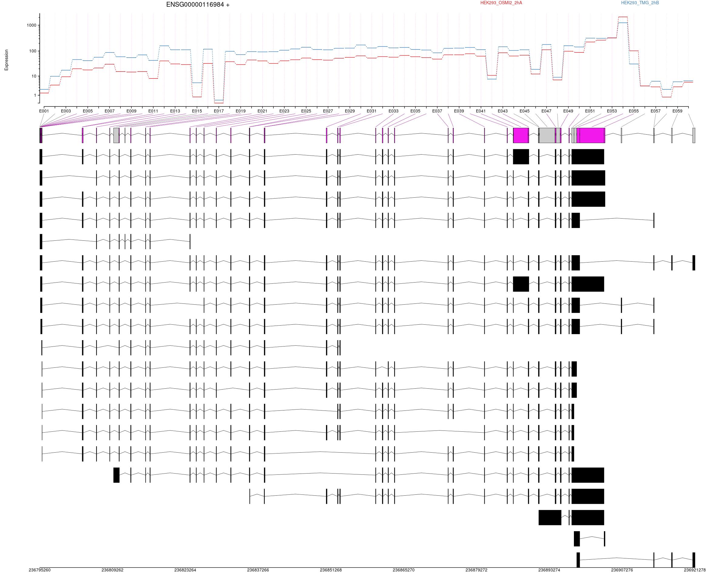This screenshot has height=576, width=728.
Task: Pick exon label E041
Action: 481,111
